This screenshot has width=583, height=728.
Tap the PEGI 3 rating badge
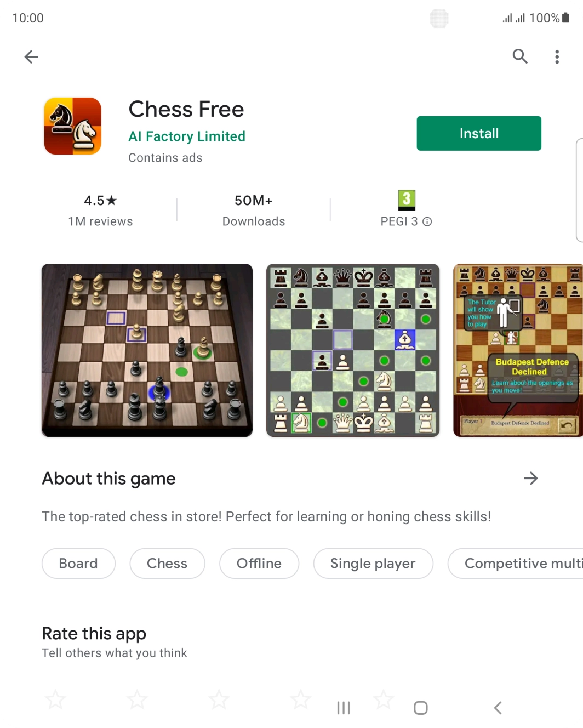click(407, 200)
